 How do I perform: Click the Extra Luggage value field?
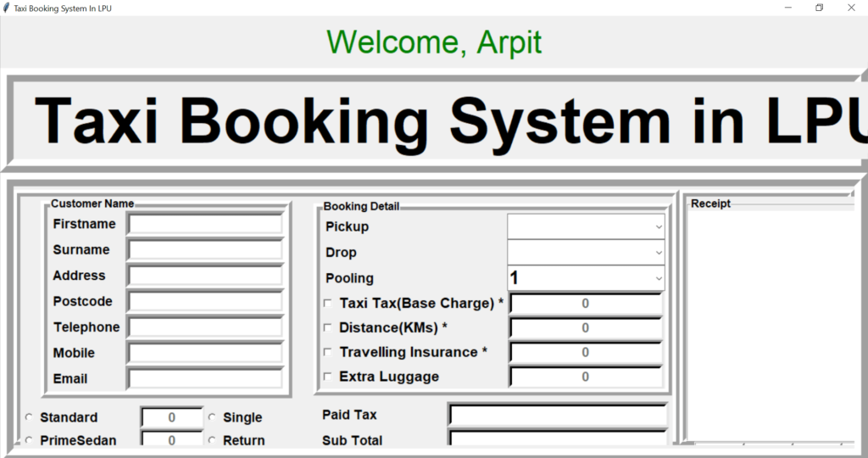coord(586,377)
